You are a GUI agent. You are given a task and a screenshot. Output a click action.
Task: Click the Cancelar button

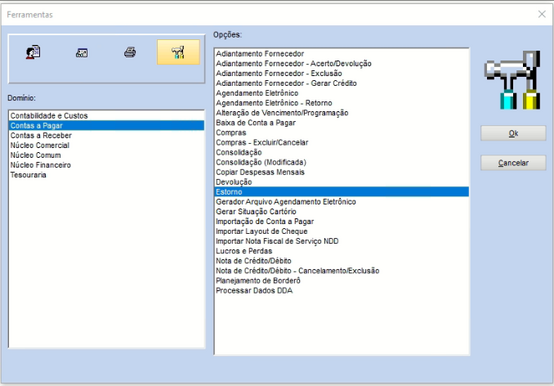click(x=513, y=163)
